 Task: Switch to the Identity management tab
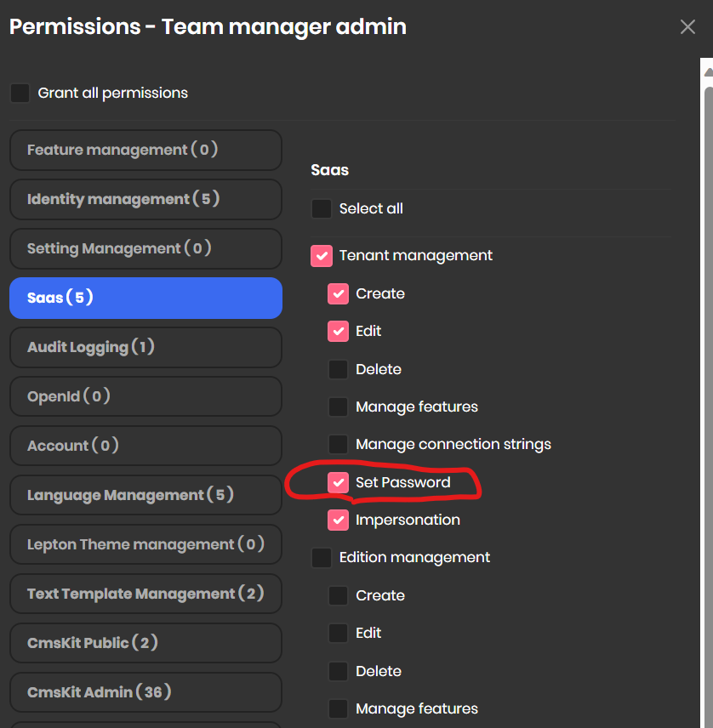click(x=145, y=200)
